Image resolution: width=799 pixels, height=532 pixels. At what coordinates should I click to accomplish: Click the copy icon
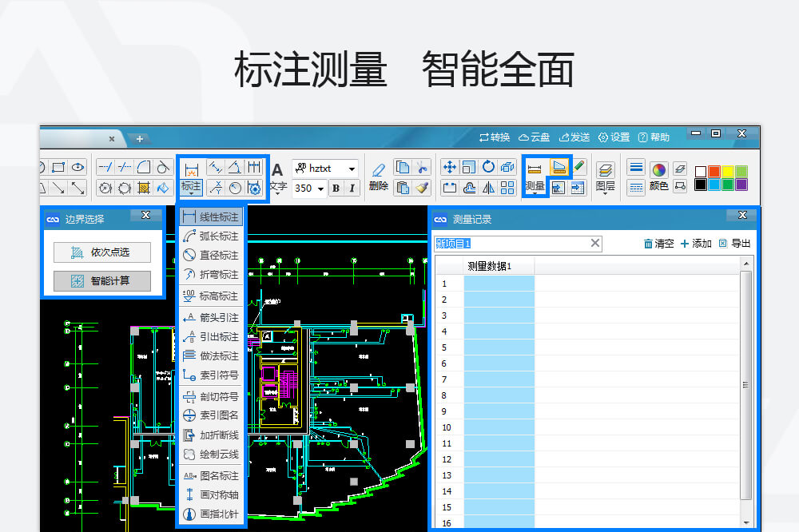403,167
